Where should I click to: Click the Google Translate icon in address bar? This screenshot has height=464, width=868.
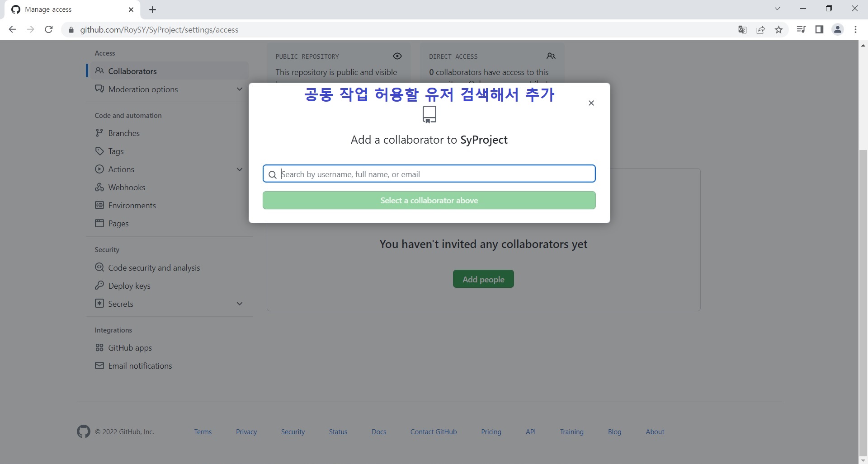pos(742,30)
